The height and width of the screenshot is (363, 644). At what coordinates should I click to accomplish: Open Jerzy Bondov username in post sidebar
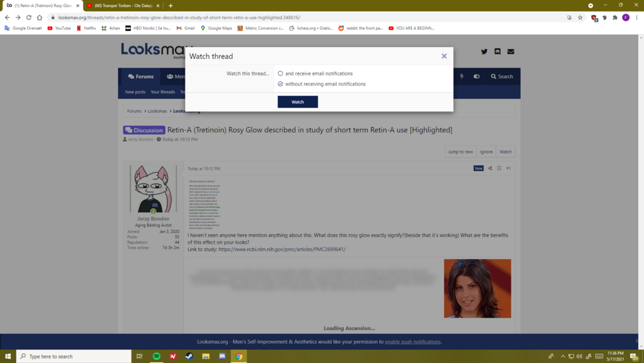[153, 219]
